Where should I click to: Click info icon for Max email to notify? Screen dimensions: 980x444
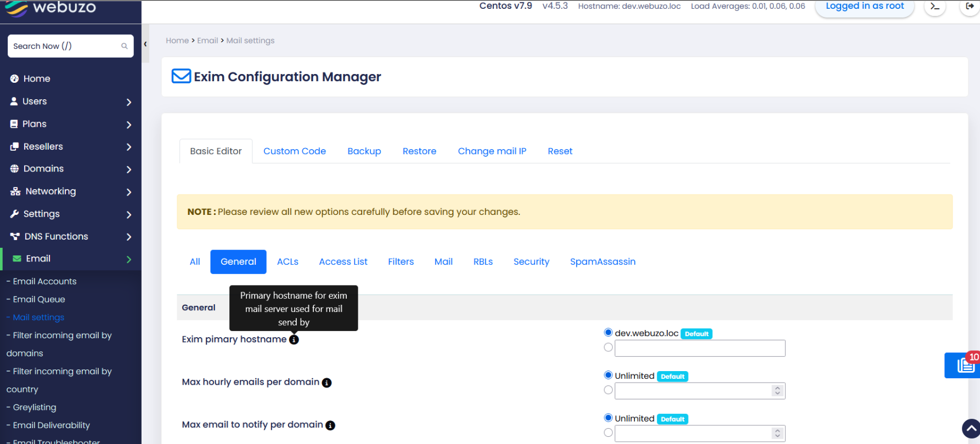tap(330, 425)
